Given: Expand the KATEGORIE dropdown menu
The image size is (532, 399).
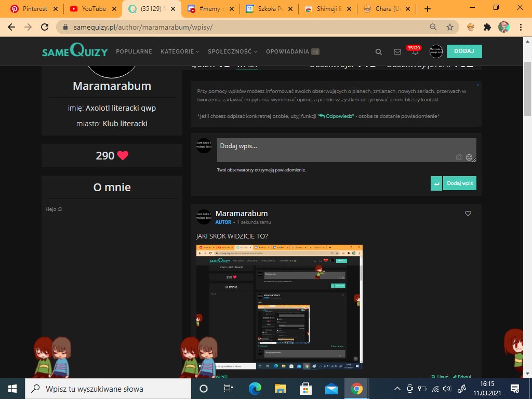Looking at the screenshot, I should [180, 51].
